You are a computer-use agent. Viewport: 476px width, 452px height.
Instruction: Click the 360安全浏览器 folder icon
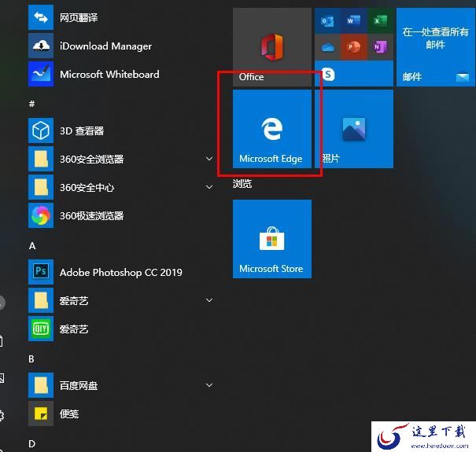pyautogui.click(x=41, y=159)
